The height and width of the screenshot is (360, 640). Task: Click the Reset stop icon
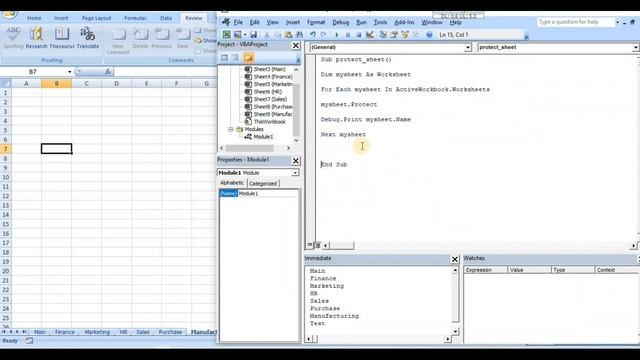click(358, 35)
